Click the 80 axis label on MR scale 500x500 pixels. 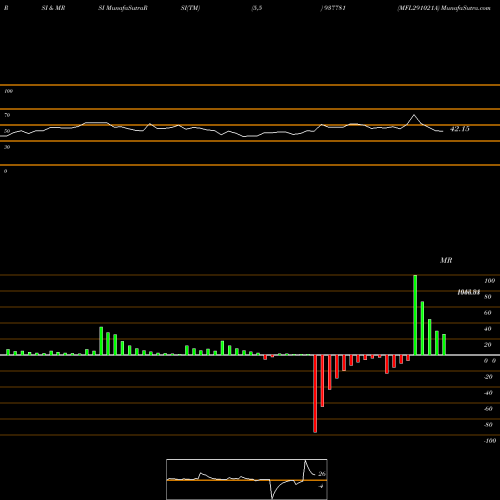pyautogui.click(x=488, y=297)
